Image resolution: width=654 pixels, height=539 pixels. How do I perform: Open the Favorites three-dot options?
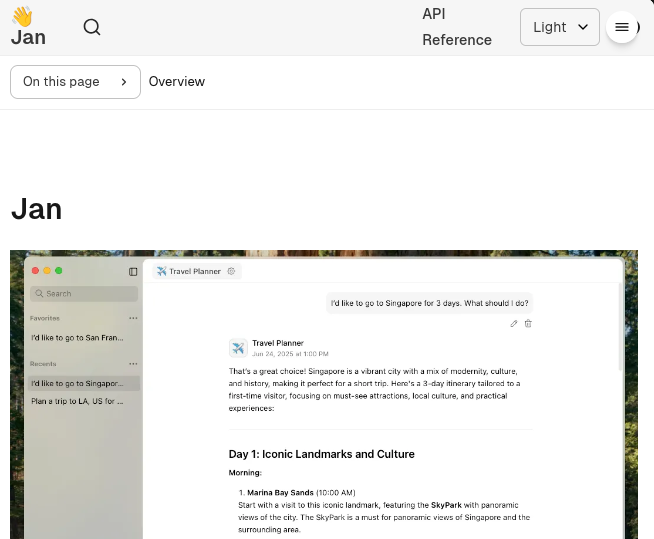point(133,319)
